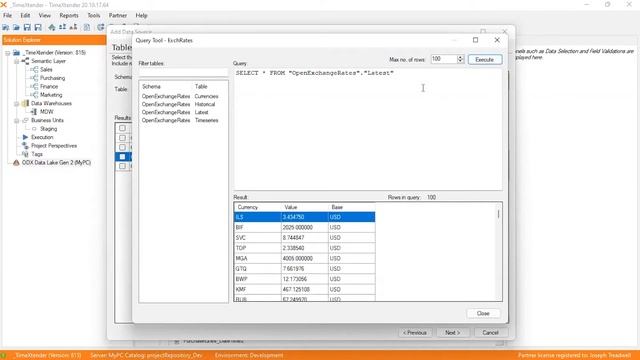This screenshot has width=640, height=360.
Task: Tick the last checkbox in Results list
Action: [122, 166]
